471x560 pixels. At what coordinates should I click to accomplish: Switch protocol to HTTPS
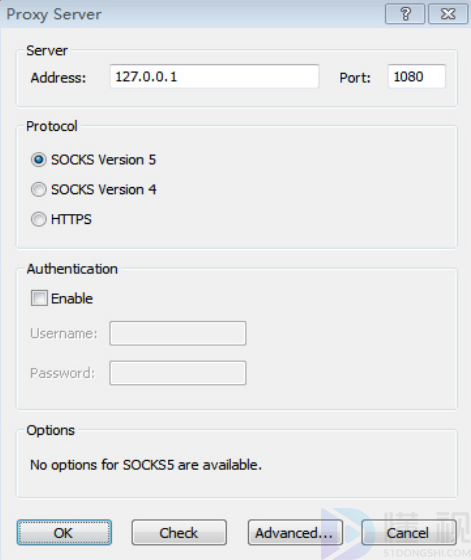pos(39,219)
